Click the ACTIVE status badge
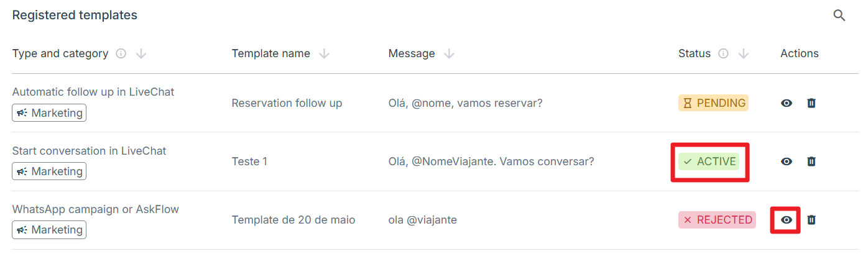Image resolution: width=868 pixels, height=254 pixels. pos(709,161)
